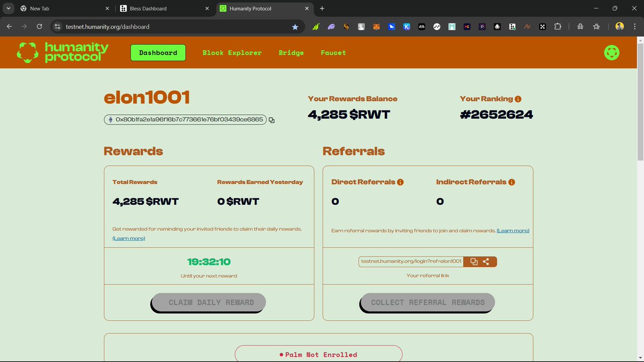Open the tab search dropdown arrow
This screenshot has height=362, width=644.
(8, 9)
